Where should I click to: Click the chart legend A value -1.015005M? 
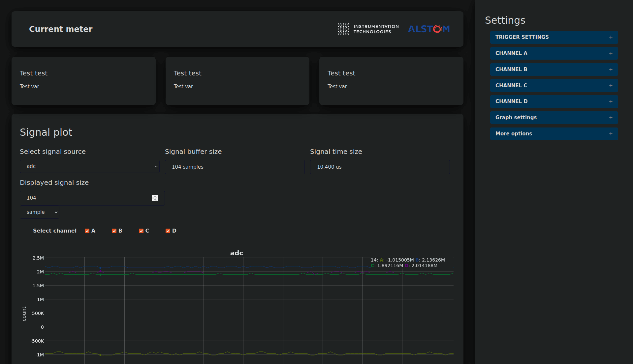pos(400,260)
